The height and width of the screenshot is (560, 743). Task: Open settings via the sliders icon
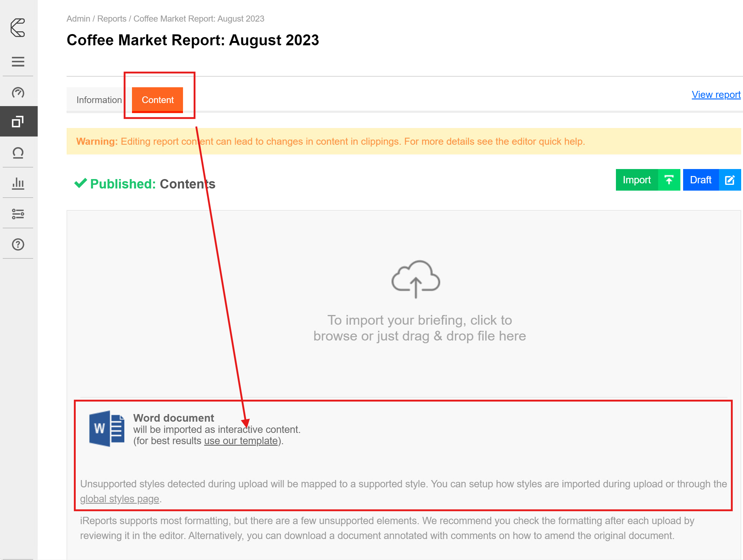pyautogui.click(x=18, y=214)
